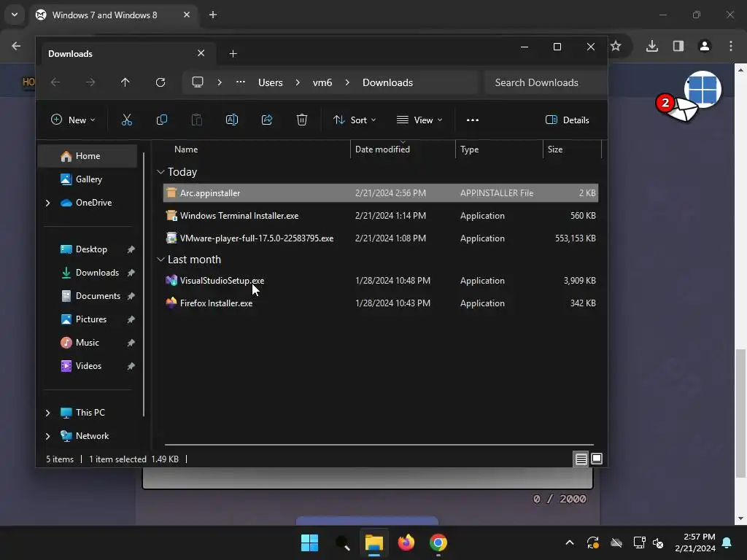Click the Arc.appinstaller file icon

click(x=171, y=192)
